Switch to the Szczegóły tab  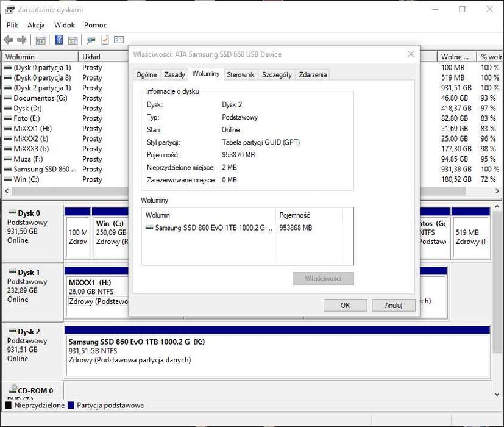pos(277,74)
